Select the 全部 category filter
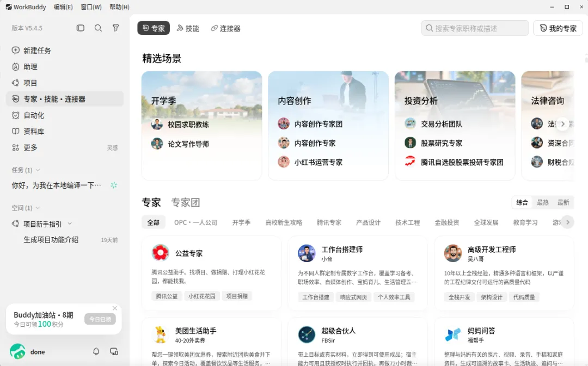Image resolution: width=588 pixels, height=366 pixels. click(x=153, y=222)
